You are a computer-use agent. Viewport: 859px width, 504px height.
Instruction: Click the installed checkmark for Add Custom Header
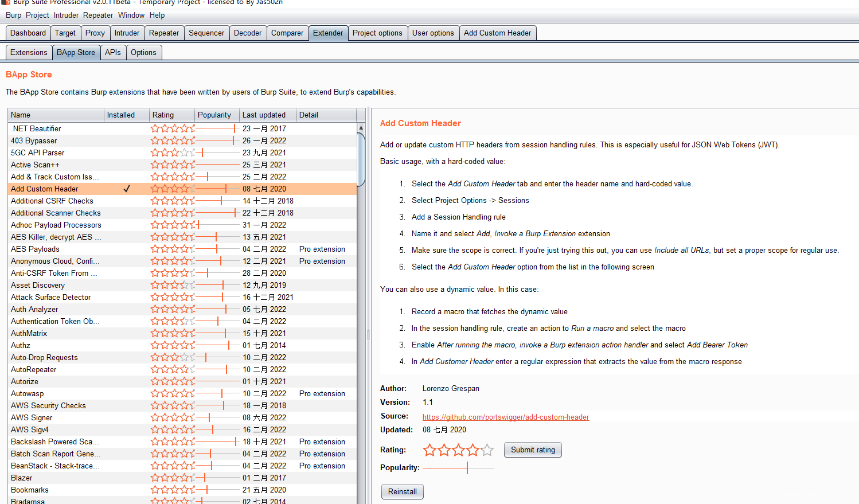pos(127,189)
